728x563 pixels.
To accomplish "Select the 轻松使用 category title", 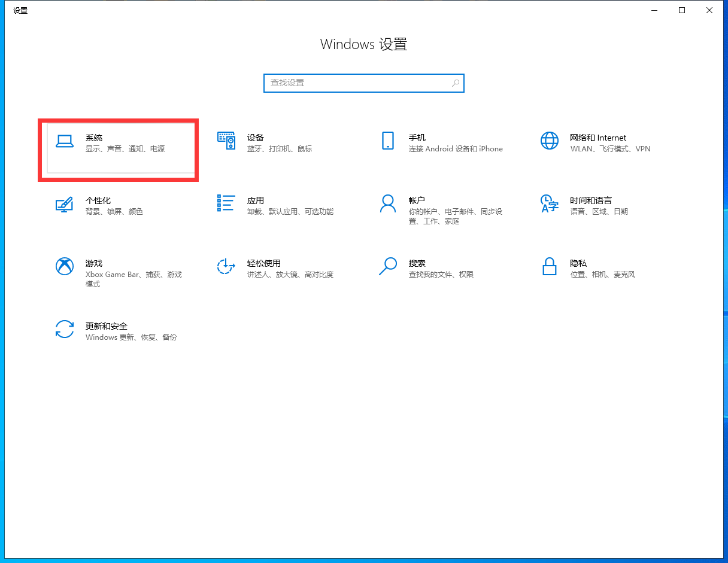I will click(x=264, y=263).
